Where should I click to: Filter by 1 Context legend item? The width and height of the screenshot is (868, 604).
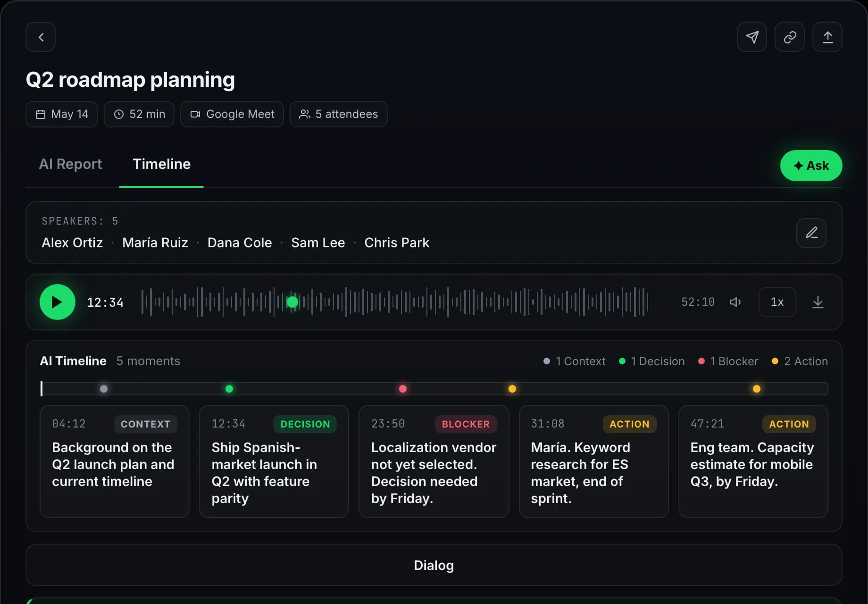(574, 361)
